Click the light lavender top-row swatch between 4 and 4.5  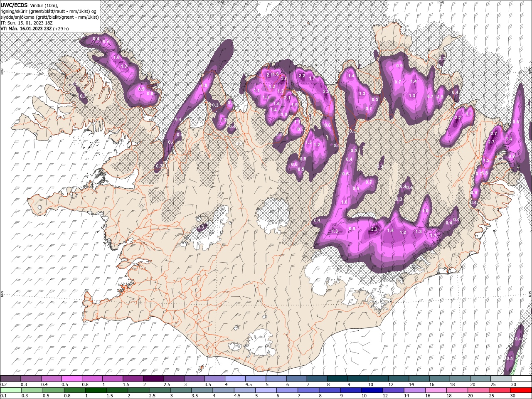point(235,379)
